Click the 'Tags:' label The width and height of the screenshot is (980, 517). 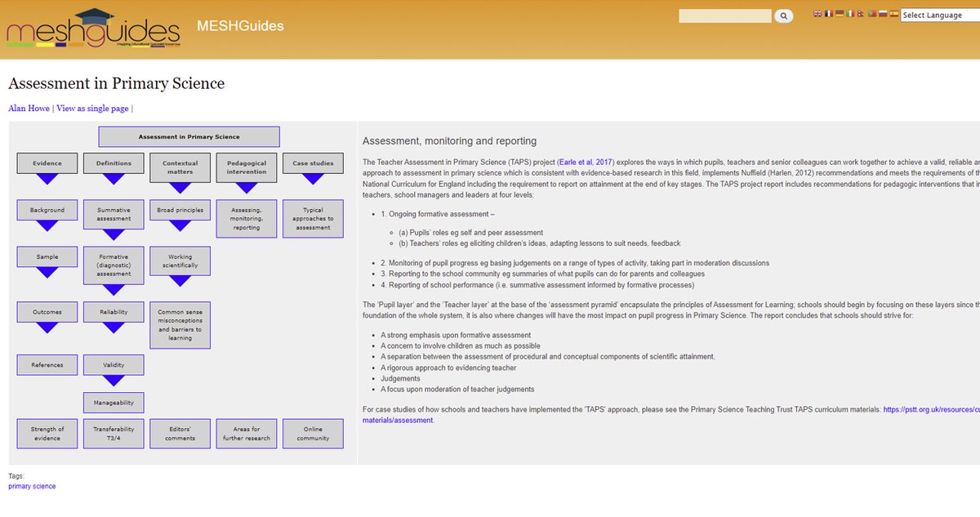coord(16,476)
